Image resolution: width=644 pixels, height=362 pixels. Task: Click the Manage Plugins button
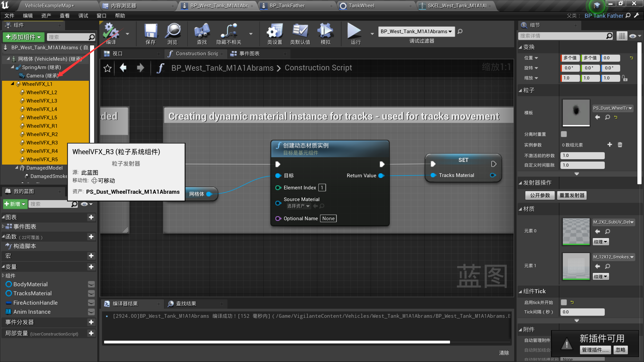595,350
